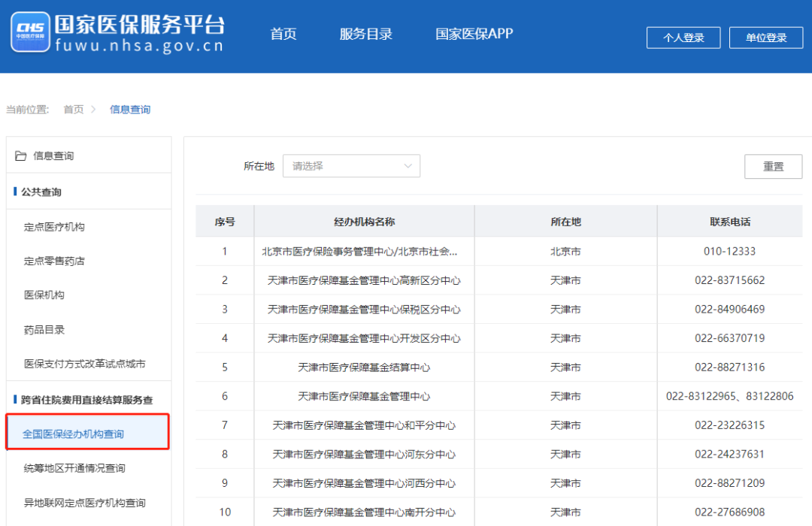The height and width of the screenshot is (526, 812).
Task: Click 首页 breadcrumb link
Action: pos(74,110)
